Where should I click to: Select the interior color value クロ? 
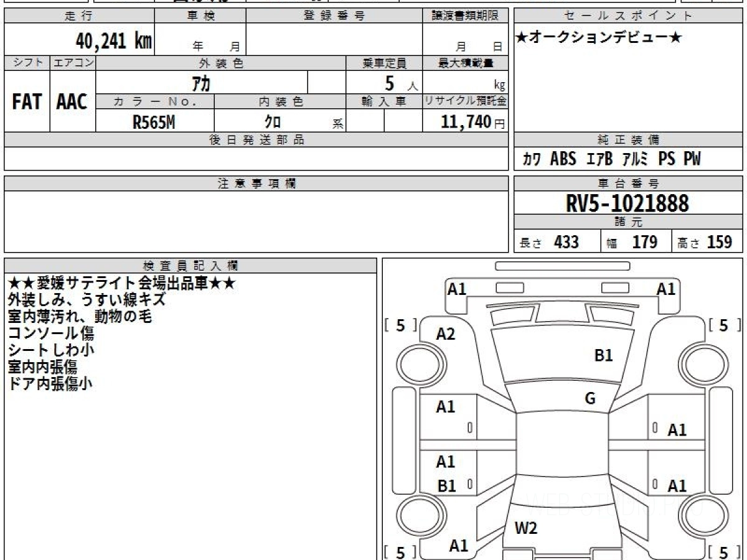click(273, 123)
